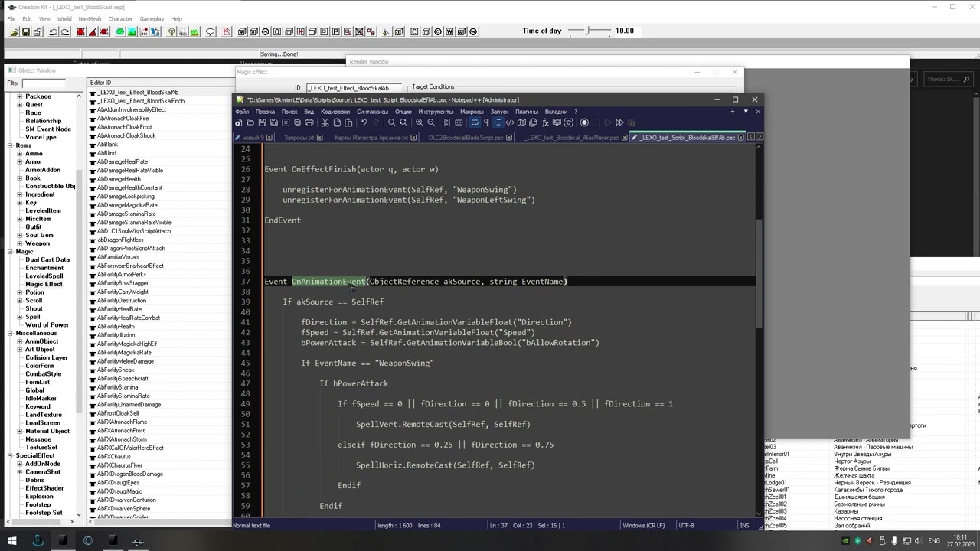Click Notepad++ zoom in icon
The width and height of the screenshot is (980, 551).
tap(420, 122)
